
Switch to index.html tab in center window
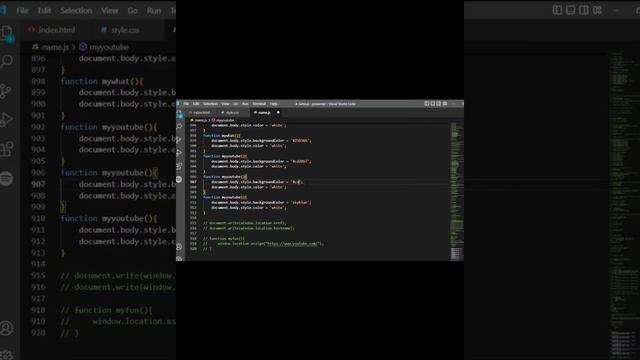(200, 113)
